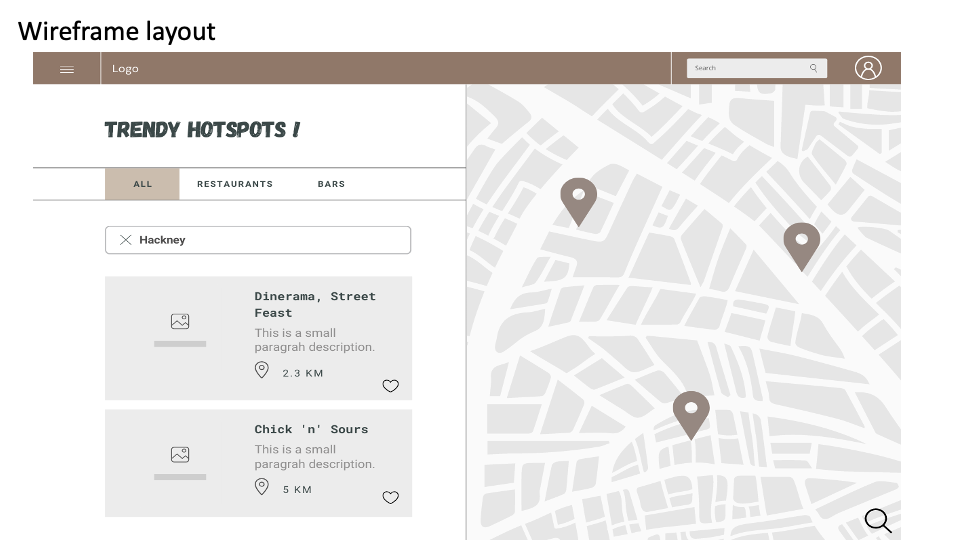
Task: Click location pin icon beside 2.3 KM
Action: click(x=261, y=370)
